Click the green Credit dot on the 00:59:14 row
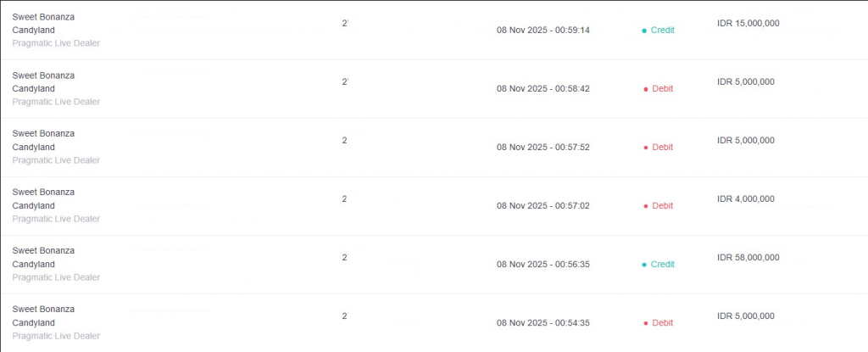The height and width of the screenshot is (352, 868). [644, 31]
